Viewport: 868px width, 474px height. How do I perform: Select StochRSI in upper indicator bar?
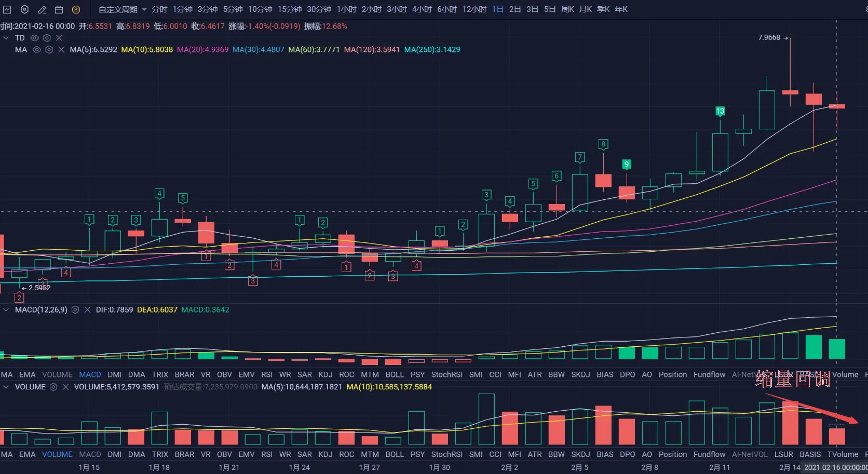coord(446,375)
